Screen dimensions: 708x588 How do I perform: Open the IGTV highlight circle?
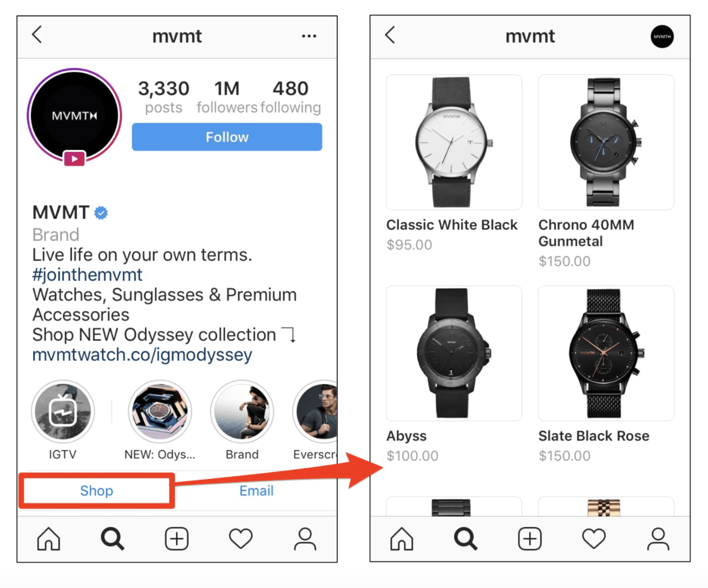pos(63,412)
